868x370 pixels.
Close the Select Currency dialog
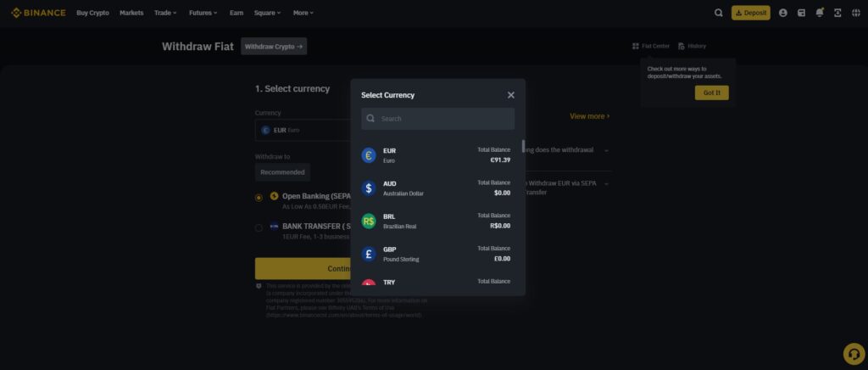tap(511, 95)
